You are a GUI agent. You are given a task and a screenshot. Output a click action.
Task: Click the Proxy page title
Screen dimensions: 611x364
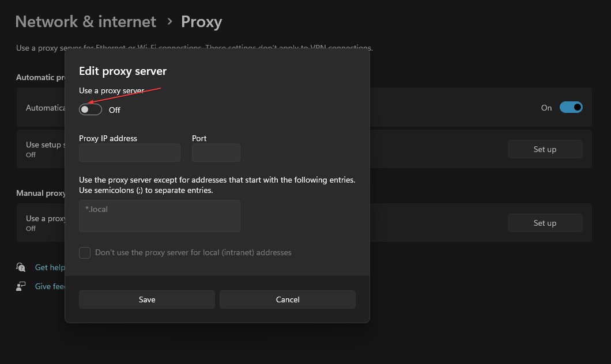201,22
